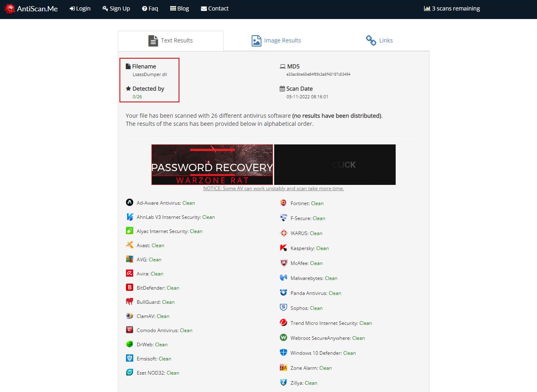Click the Zillya: Clean result text

(x=304, y=383)
